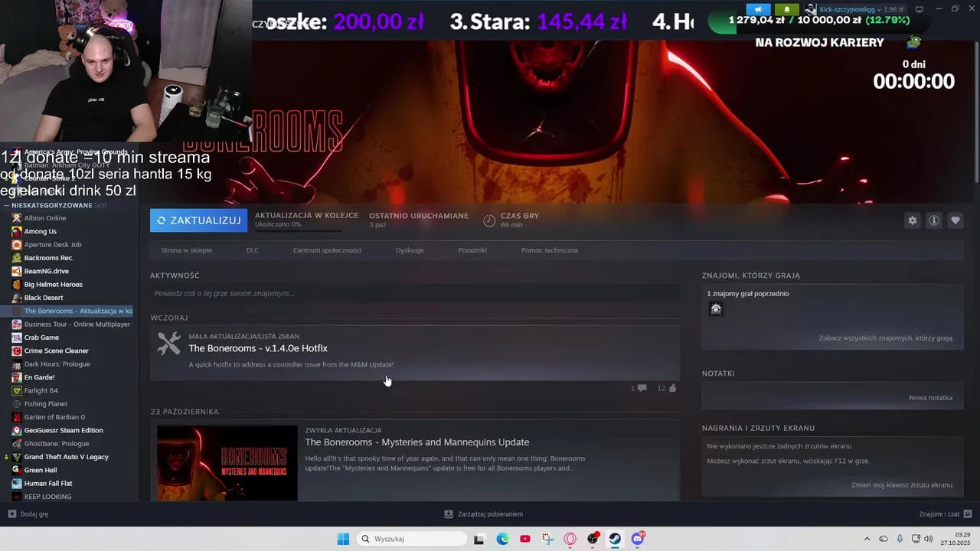Click the Mysteries and Mannequins update thumbnail
This screenshot has width=980, height=551.
(227, 463)
